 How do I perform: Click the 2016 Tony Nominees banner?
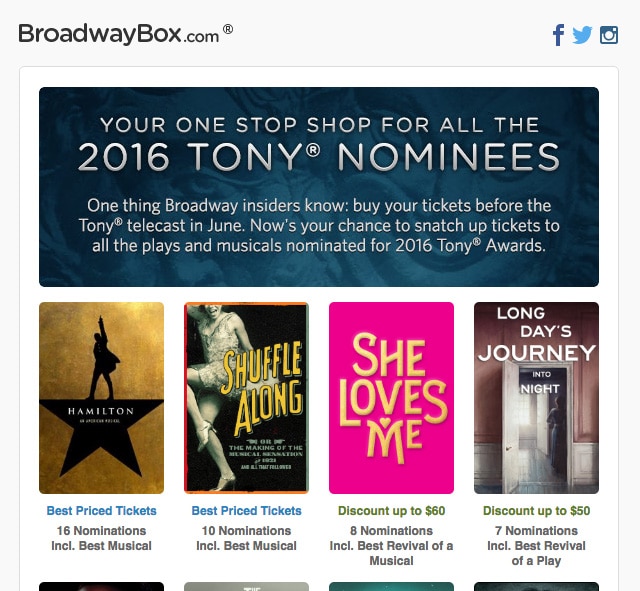319,187
